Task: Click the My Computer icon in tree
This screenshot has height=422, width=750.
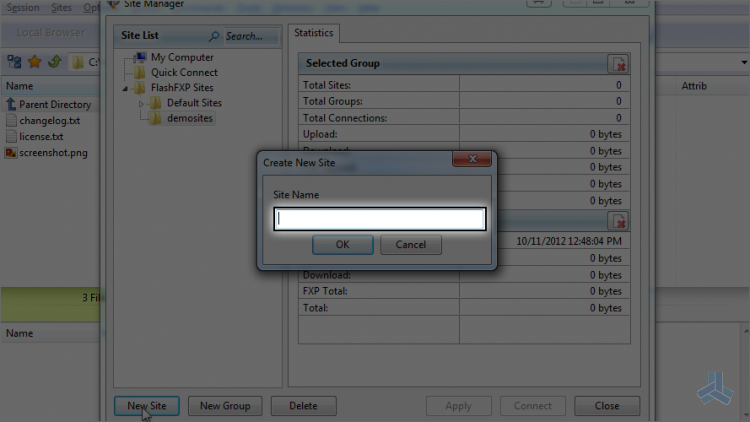Action: pyautogui.click(x=140, y=57)
